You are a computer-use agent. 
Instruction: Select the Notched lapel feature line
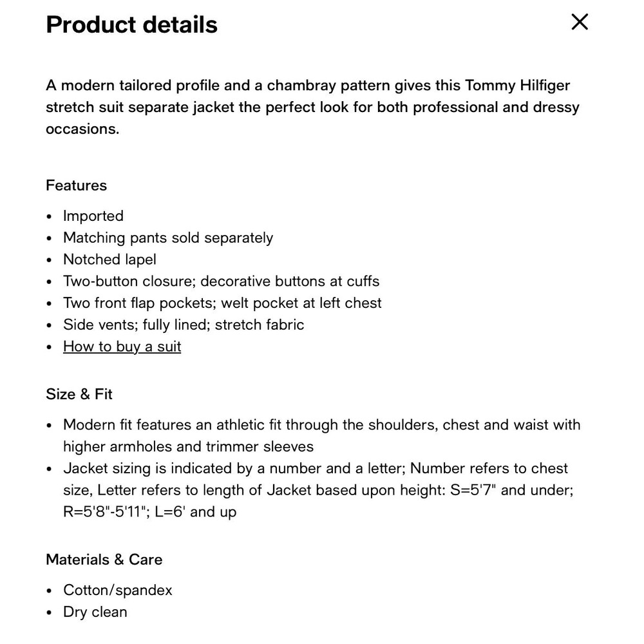click(x=109, y=259)
